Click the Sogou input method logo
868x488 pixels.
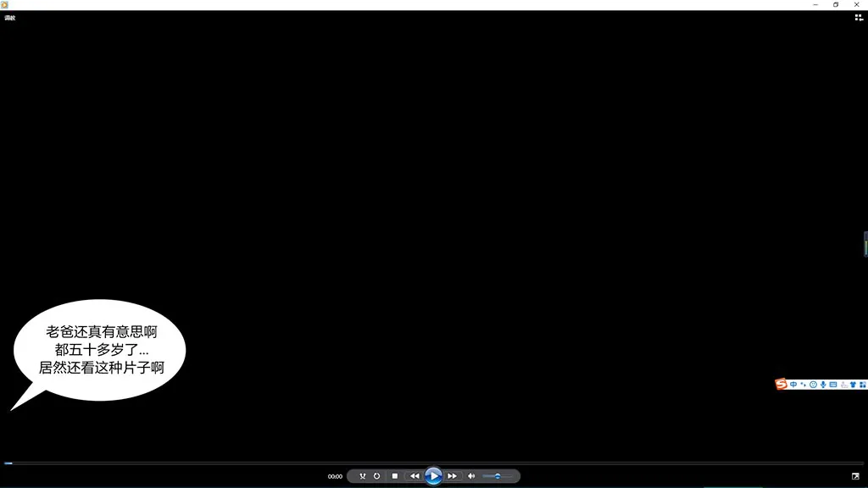coord(781,385)
